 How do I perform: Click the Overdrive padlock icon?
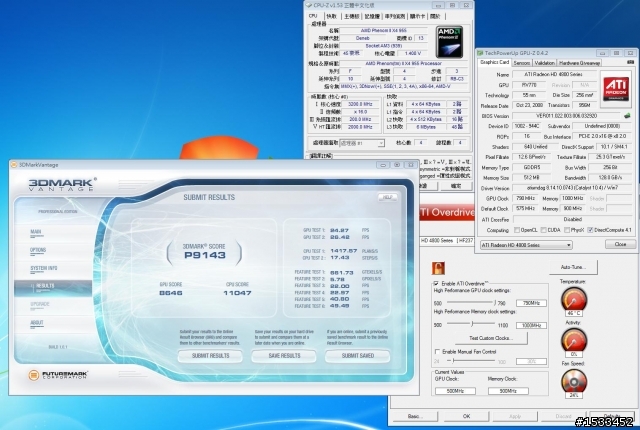(x=438, y=268)
